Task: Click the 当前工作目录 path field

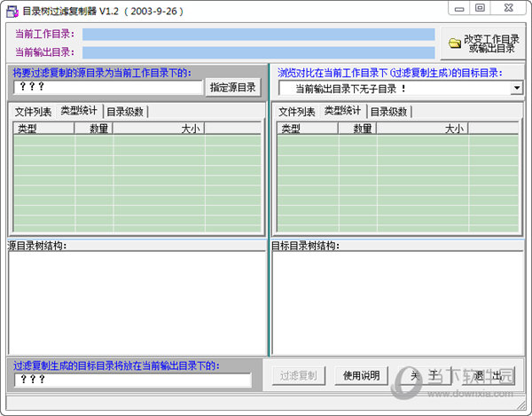Action: pyautogui.click(x=259, y=35)
